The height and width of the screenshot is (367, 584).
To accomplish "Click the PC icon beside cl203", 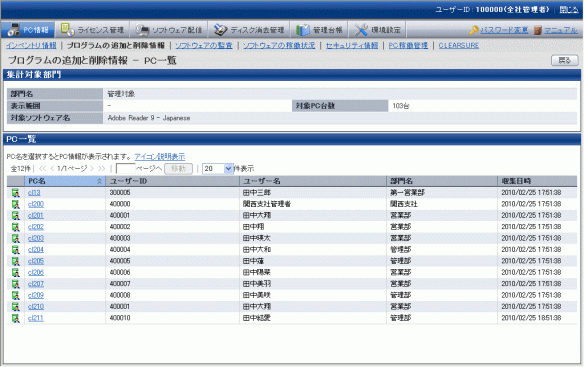I will pyautogui.click(x=15, y=238).
